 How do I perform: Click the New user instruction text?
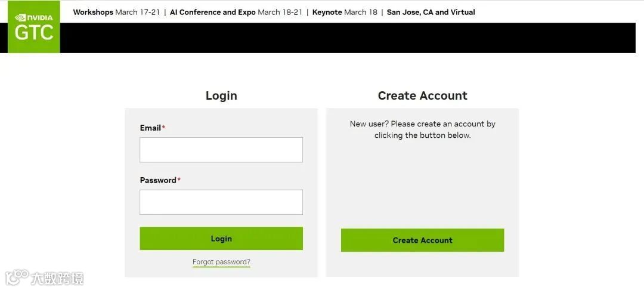pyautogui.click(x=422, y=129)
